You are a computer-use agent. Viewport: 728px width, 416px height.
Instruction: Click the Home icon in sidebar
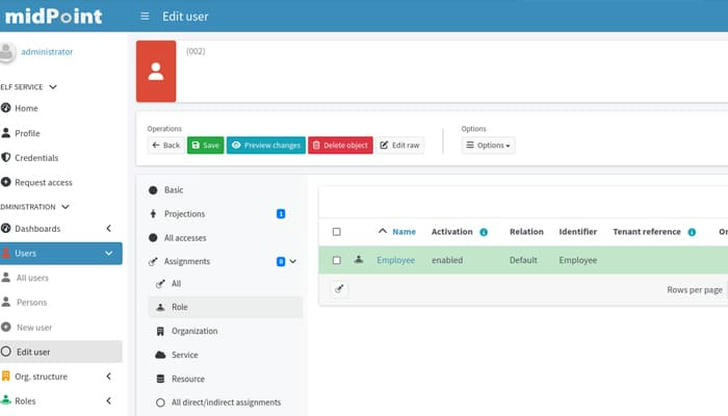(6, 108)
